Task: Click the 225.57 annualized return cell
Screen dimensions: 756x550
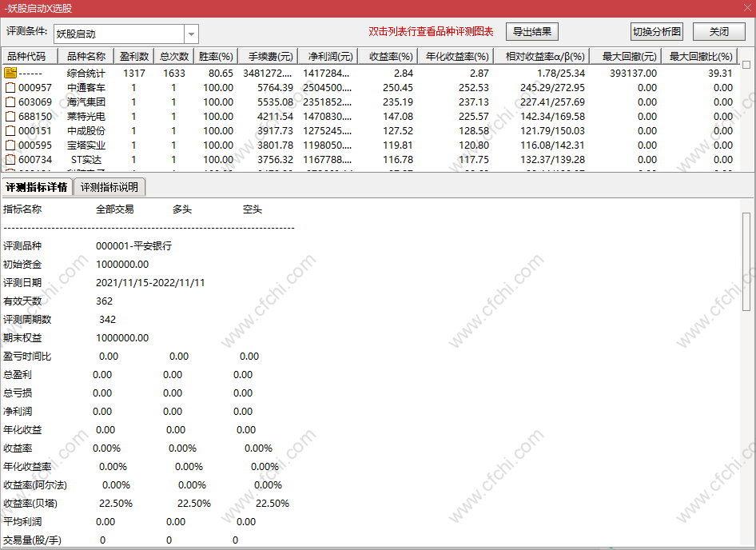Action: pos(474,117)
